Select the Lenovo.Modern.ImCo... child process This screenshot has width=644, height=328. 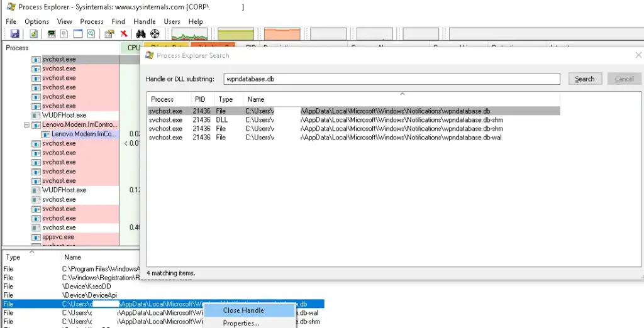click(84, 134)
